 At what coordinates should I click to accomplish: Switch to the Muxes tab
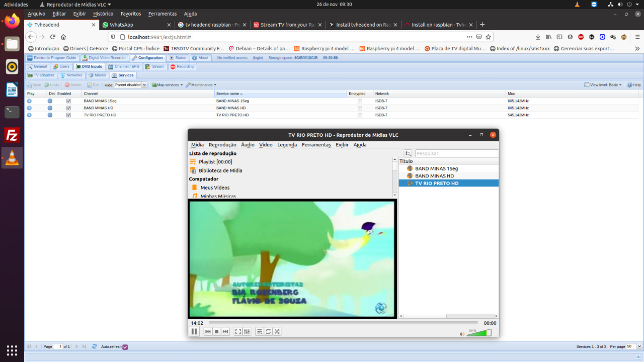click(x=97, y=75)
